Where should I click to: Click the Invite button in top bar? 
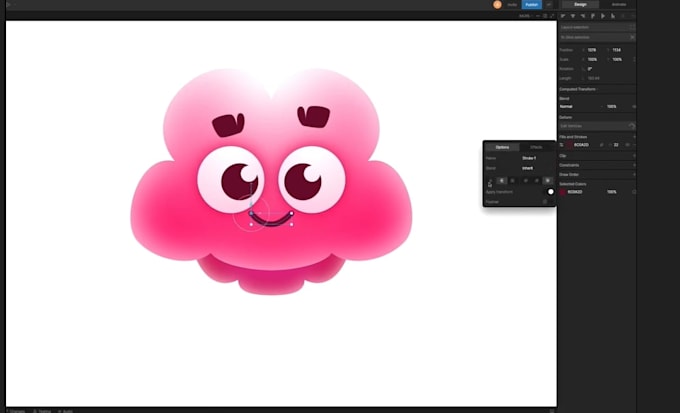tap(512, 4)
